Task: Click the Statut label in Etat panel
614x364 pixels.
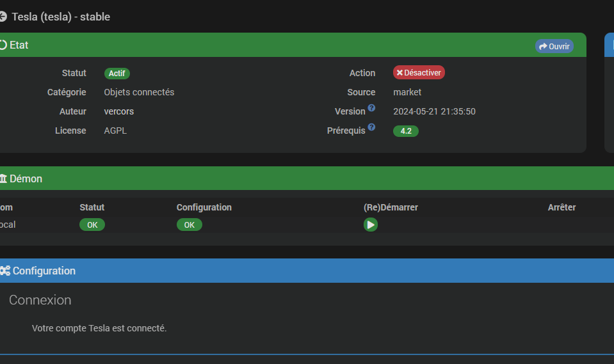Action: pyautogui.click(x=74, y=73)
